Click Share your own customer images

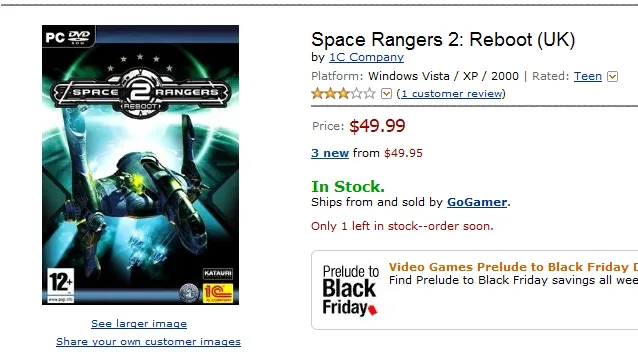click(x=149, y=342)
